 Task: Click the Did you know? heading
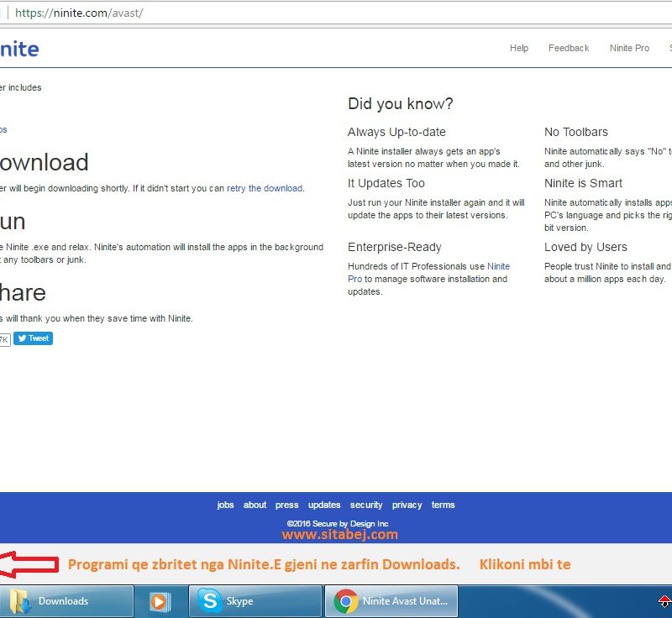click(x=401, y=103)
